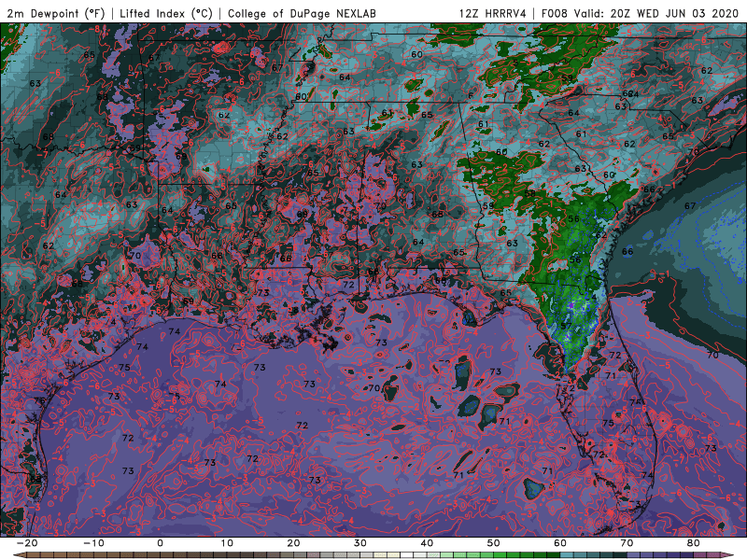Image resolution: width=747 pixels, height=560 pixels.
Task: Click 'College of DuPage NEXLAB' in header
Action: tap(302, 13)
